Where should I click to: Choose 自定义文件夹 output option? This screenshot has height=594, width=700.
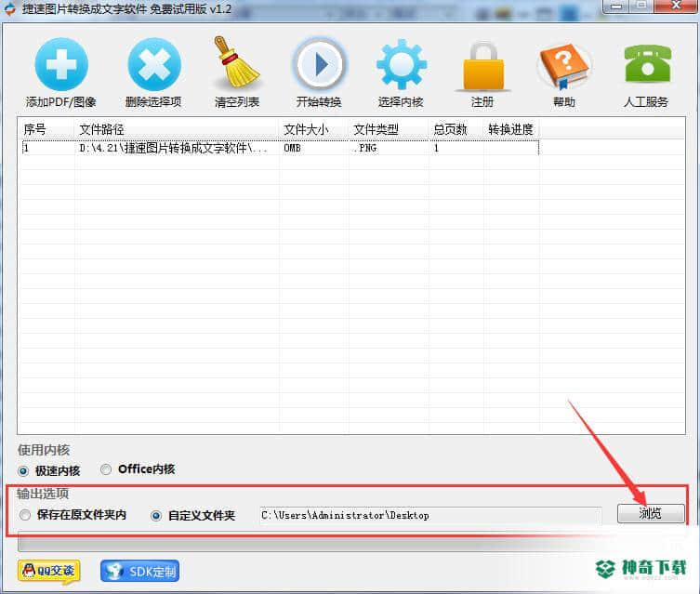coord(156,516)
